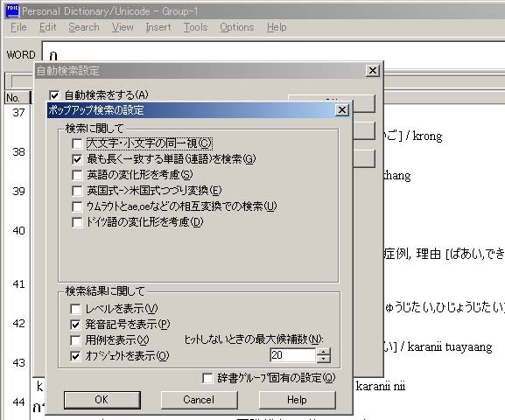Viewport: 505px width, 420px height.
Task: Confirm settings with OK button
Action: (102, 400)
